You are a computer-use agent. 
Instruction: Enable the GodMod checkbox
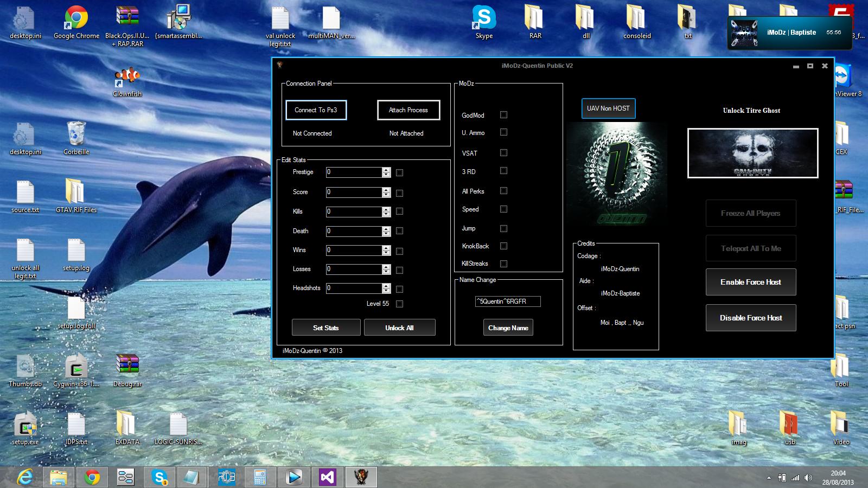point(503,115)
